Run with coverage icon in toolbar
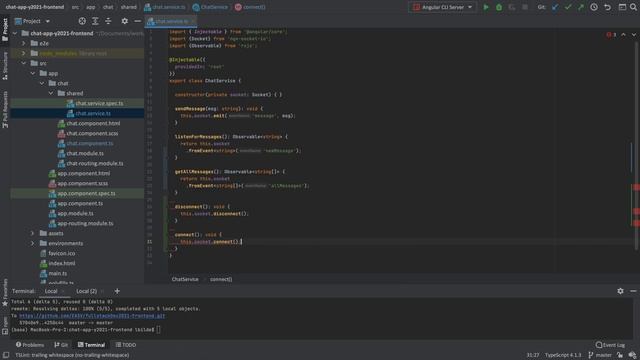Viewport: 640px width, 360px height. 512,7
